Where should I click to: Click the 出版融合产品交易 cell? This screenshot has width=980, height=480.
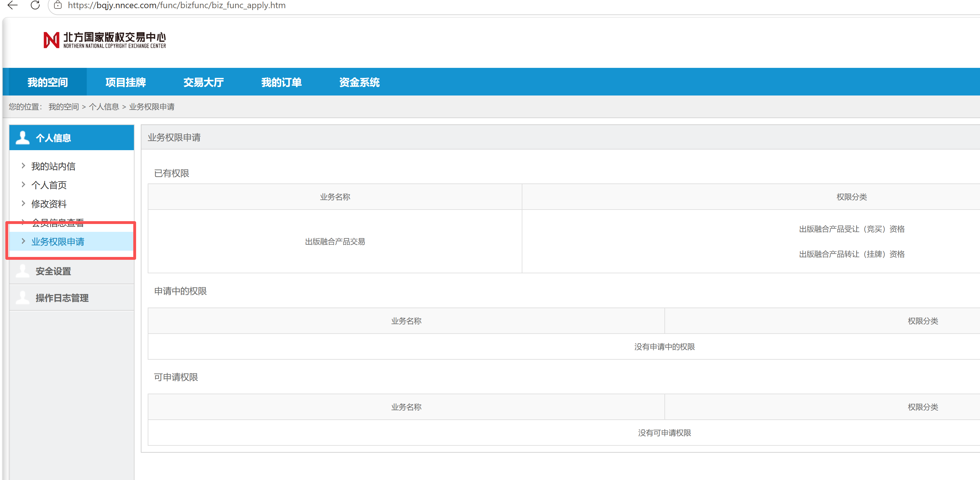(x=335, y=242)
